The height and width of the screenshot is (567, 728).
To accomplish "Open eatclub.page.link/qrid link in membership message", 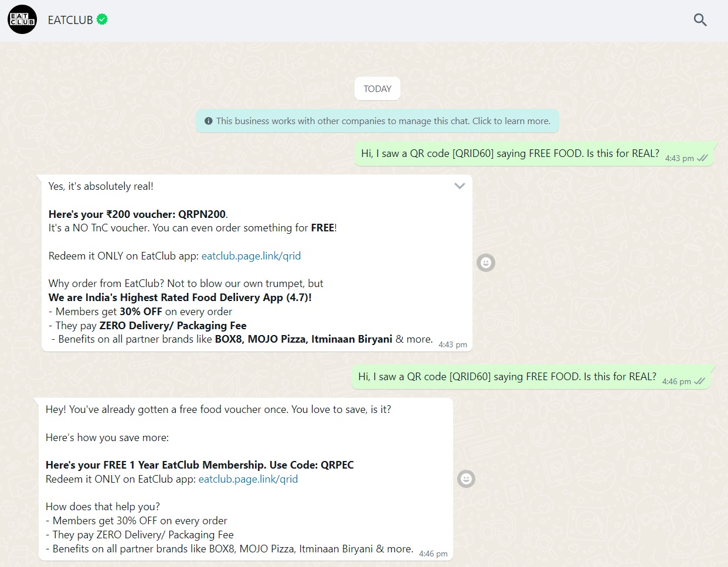I will (248, 479).
